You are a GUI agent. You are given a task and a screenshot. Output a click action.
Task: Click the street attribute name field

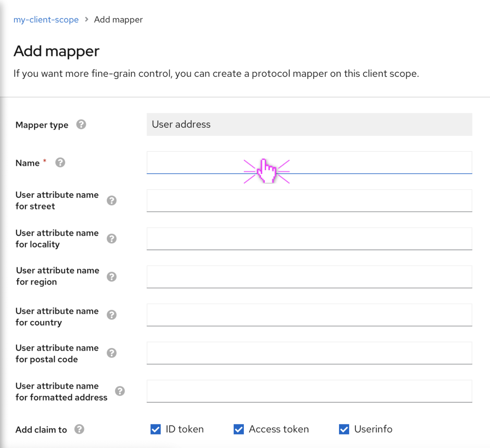click(x=309, y=201)
